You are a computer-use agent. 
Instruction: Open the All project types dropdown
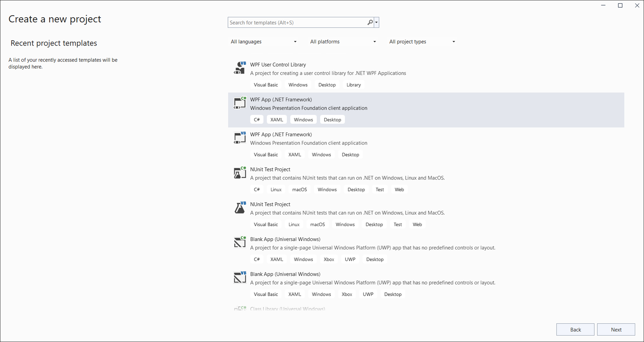coord(422,41)
